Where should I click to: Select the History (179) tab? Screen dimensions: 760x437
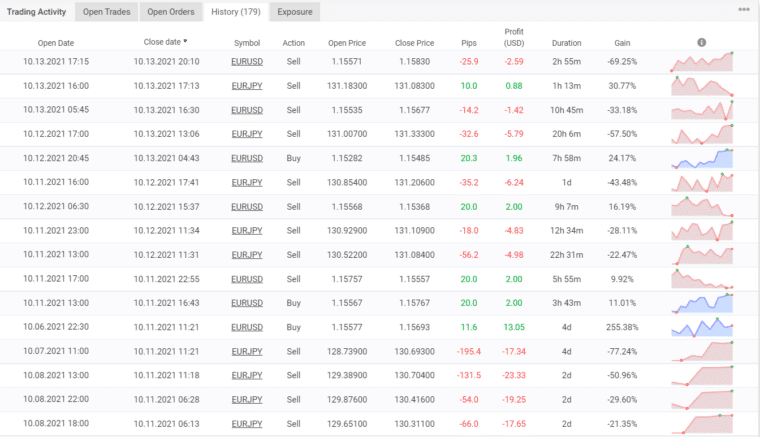[236, 12]
